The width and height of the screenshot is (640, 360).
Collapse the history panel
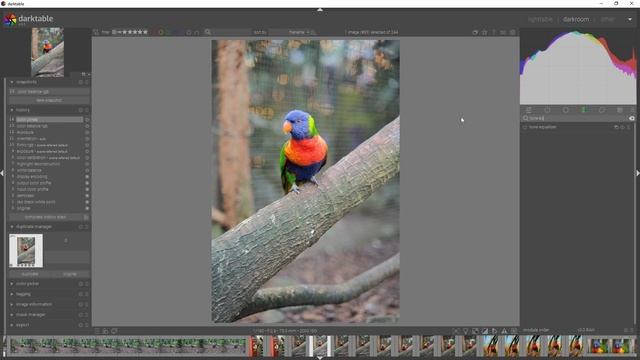click(x=12, y=110)
